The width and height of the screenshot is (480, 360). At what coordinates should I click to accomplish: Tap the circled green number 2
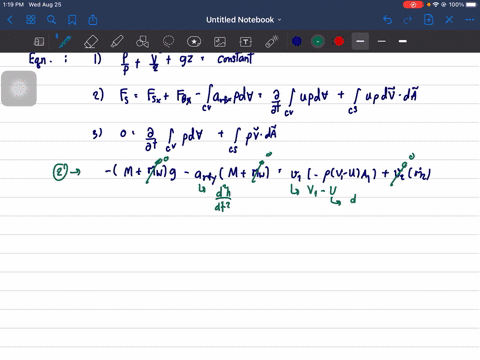(60, 172)
